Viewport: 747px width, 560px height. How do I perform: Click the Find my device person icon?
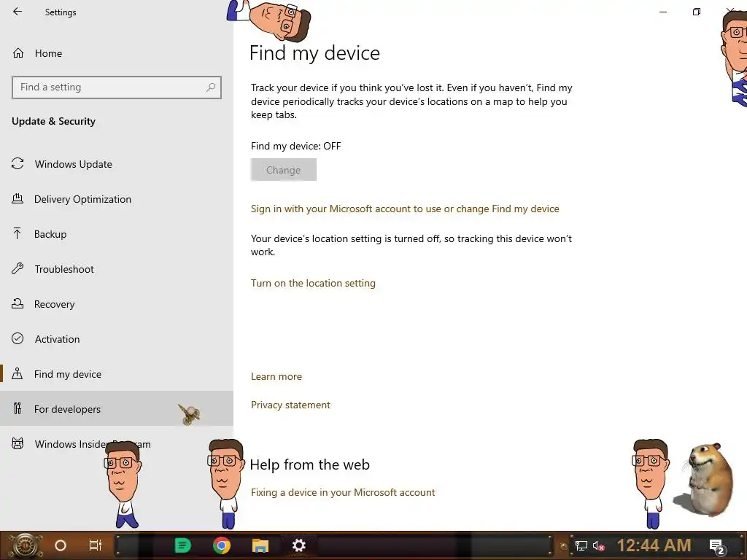18,373
